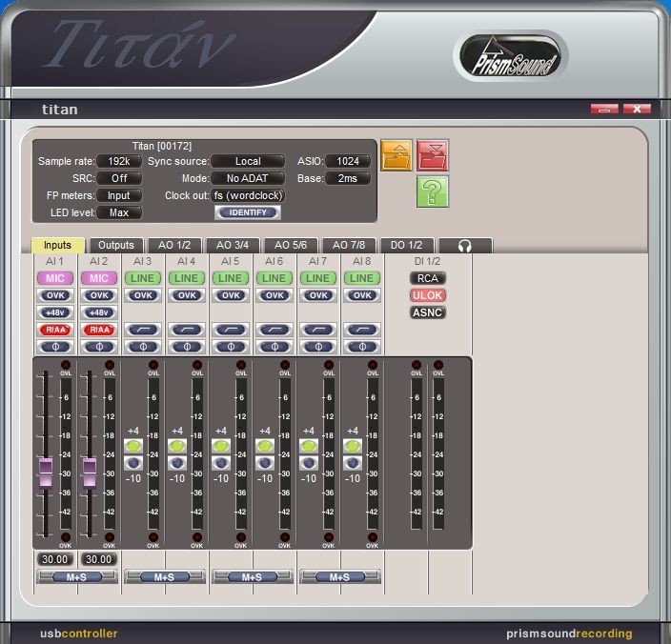Toggle OVK overkiller on AI 1
This screenshot has width=671, height=644.
55,295
